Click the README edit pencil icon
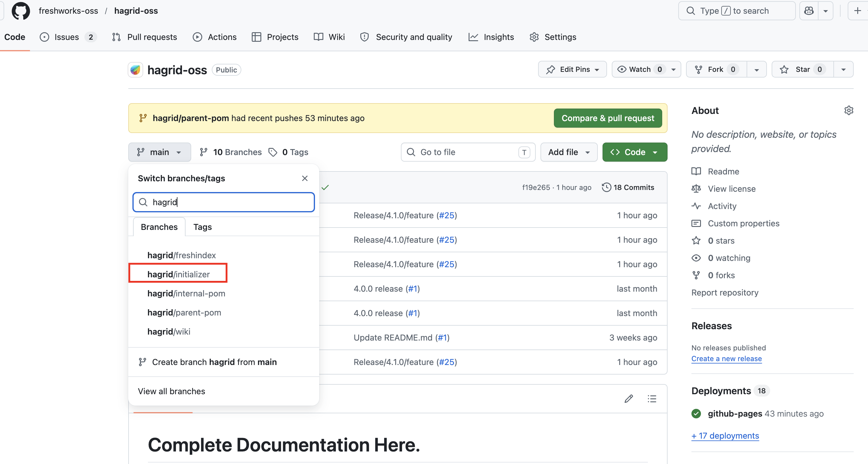The height and width of the screenshot is (464, 868). coord(629,399)
